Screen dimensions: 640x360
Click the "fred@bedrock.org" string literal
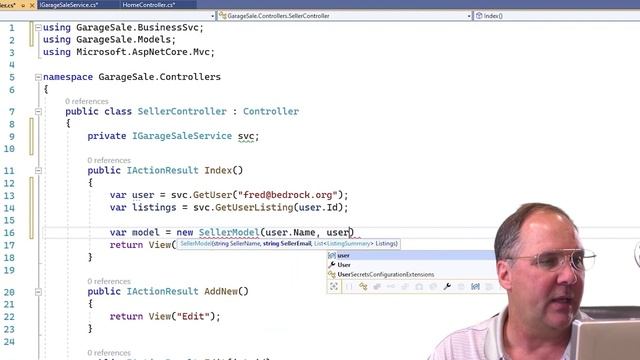point(288,195)
